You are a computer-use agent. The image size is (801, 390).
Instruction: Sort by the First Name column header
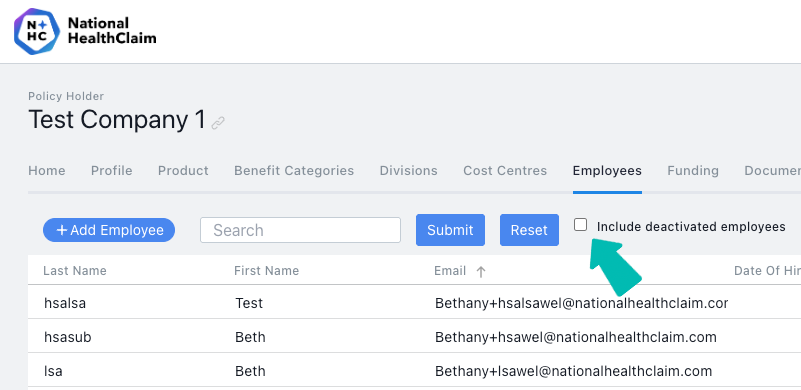coord(266,271)
